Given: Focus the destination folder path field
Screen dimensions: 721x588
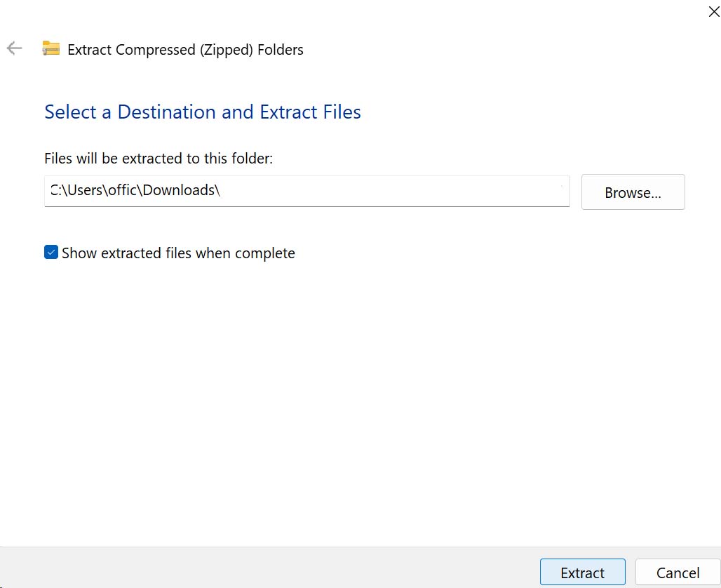Looking at the screenshot, I should pyautogui.click(x=306, y=191).
